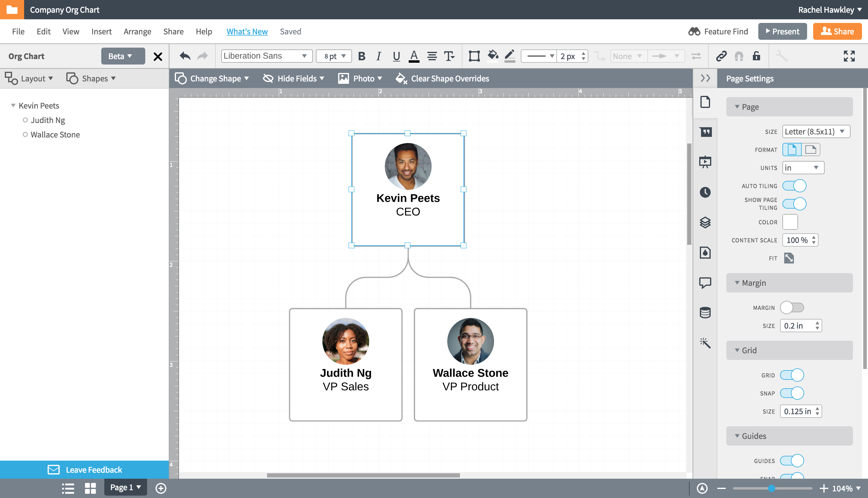This screenshot has height=498, width=868.
Task: Click the bold formatting icon
Action: pyautogui.click(x=362, y=55)
